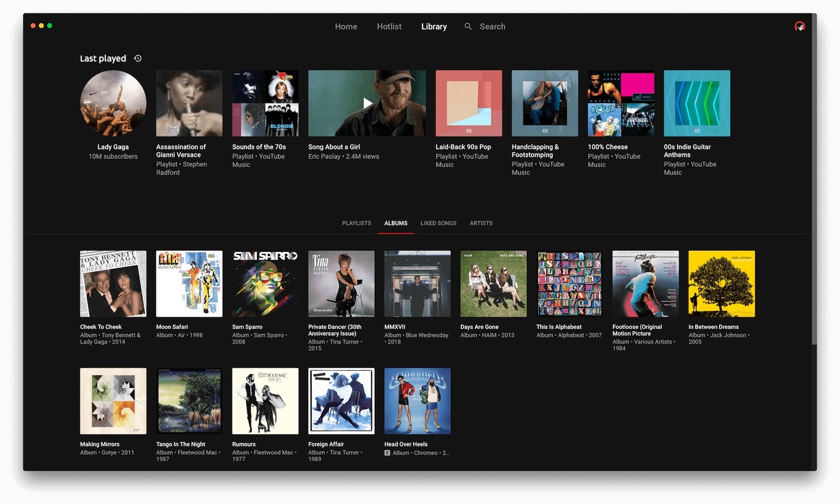Open the Rumours album by Fleetwood Mac
The height and width of the screenshot is (504, 840).
pyautogui.click(x=265, y=401)
